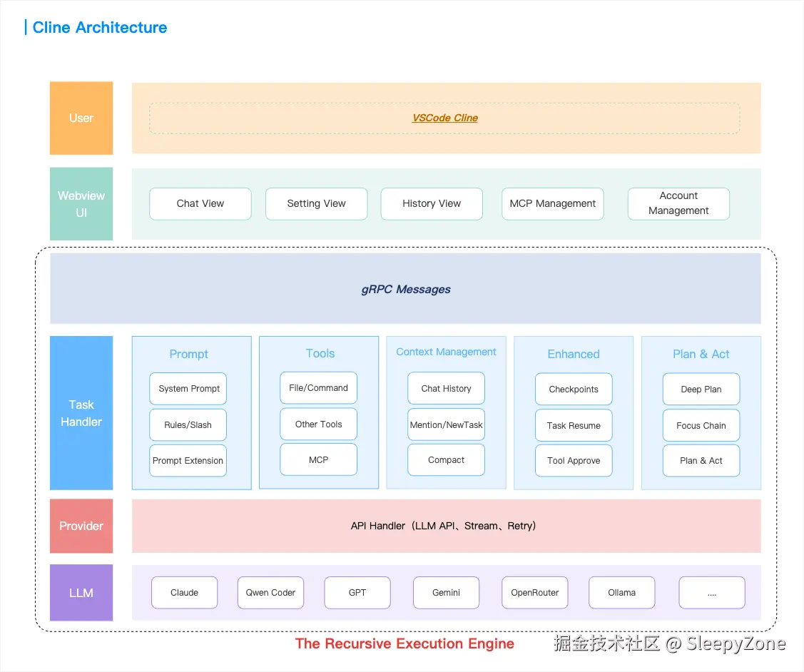Image resolution: width=804 pixels, height=672 pixels.
Task: Enable the Checkpoints feature
Action: tap(574, 389)
